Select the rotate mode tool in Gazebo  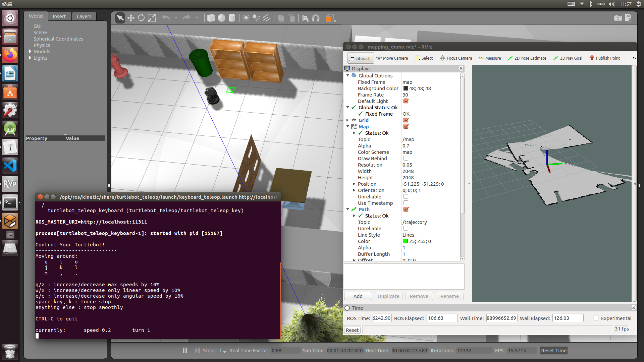(x=141, y=18)
